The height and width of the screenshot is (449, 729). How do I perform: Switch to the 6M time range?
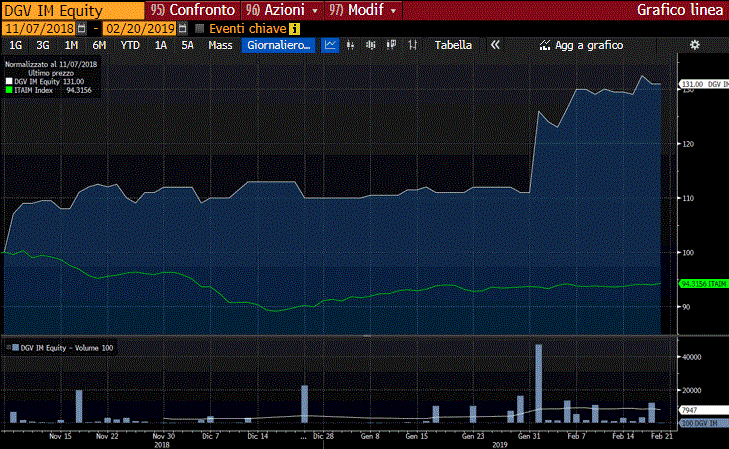(x=99, y=45)
